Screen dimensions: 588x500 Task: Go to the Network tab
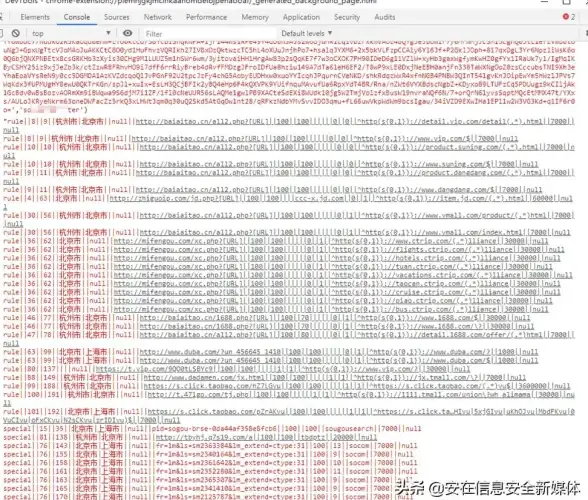pos(158,17)
